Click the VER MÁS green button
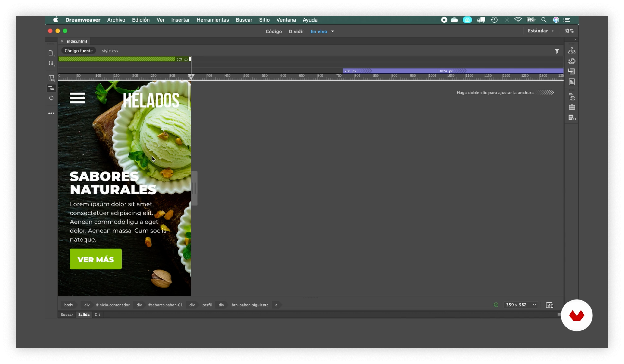This screenshot has height=364, width=624. [96, 259]
